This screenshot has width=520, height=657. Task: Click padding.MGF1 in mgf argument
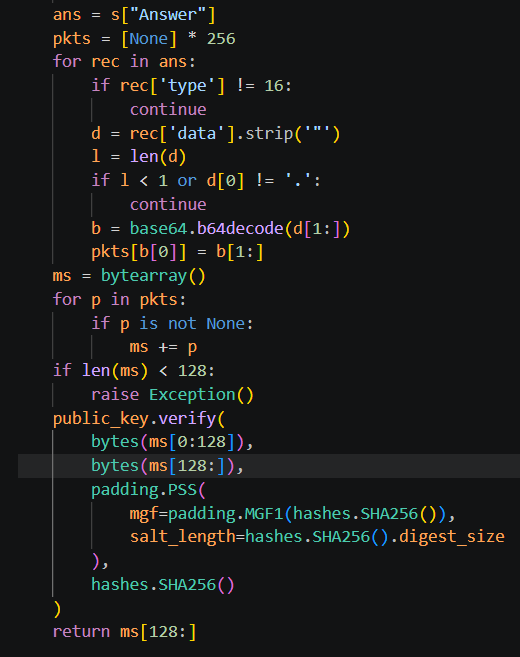226,514
